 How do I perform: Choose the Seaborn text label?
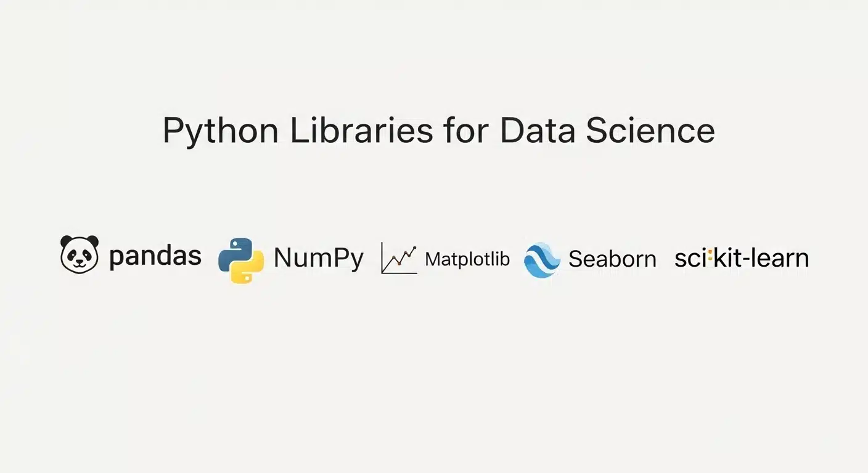tap(612, 259)
